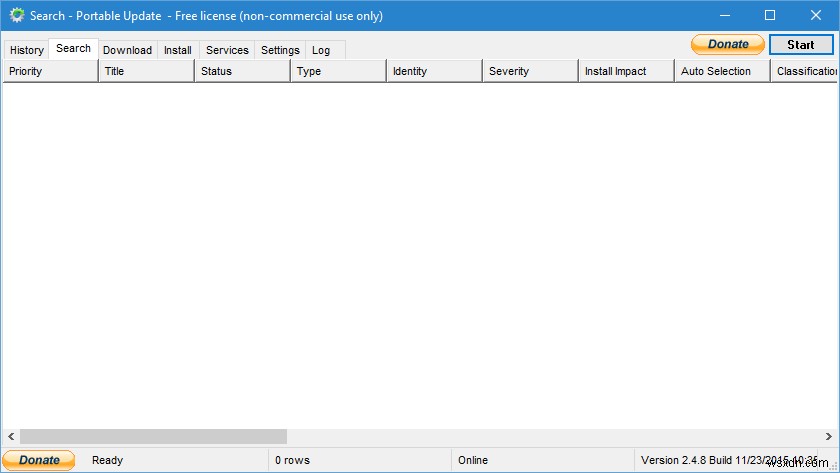840x473 pixels.
Task: Open the Install tab
Action: [178, 50]
